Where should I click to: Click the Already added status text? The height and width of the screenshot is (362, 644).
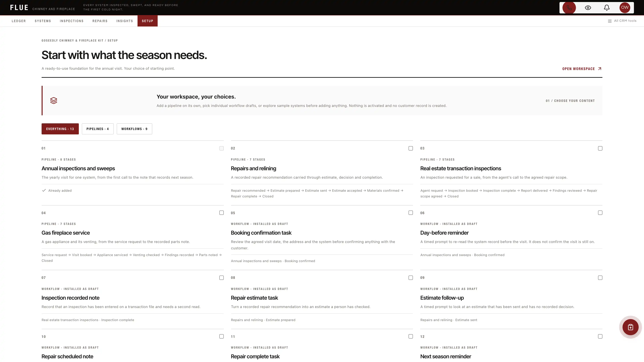pyautogui.click(x=60, y=191)
